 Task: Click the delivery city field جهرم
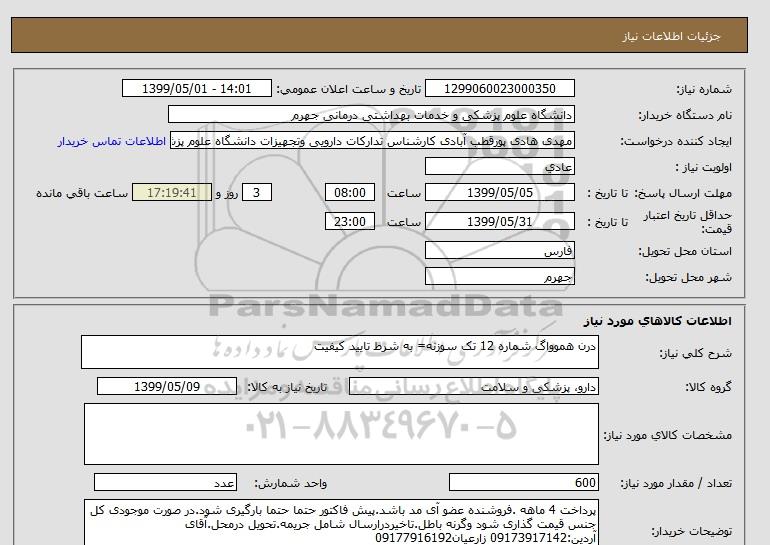click(499, 276)
